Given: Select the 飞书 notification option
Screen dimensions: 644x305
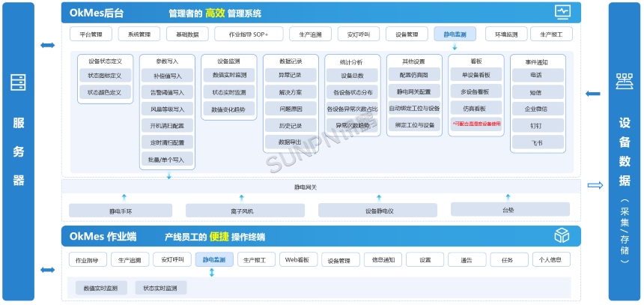Looking at the screenshot, I should click(x=538, y=142).
